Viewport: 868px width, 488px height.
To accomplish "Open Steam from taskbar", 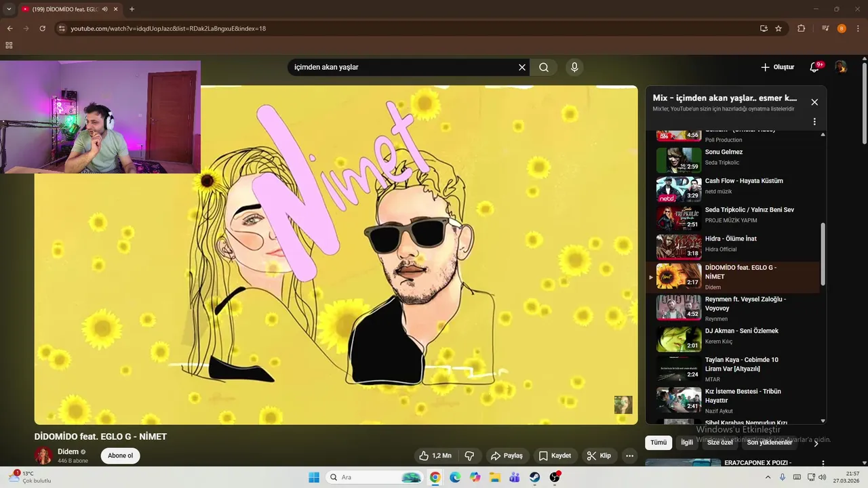I will (x=535, y=477).
